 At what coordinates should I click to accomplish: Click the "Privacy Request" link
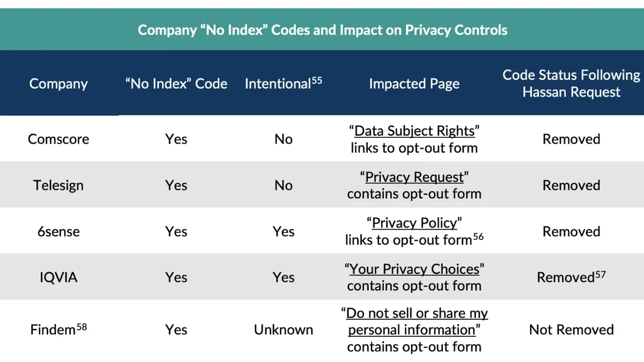(x=414, y=178)
